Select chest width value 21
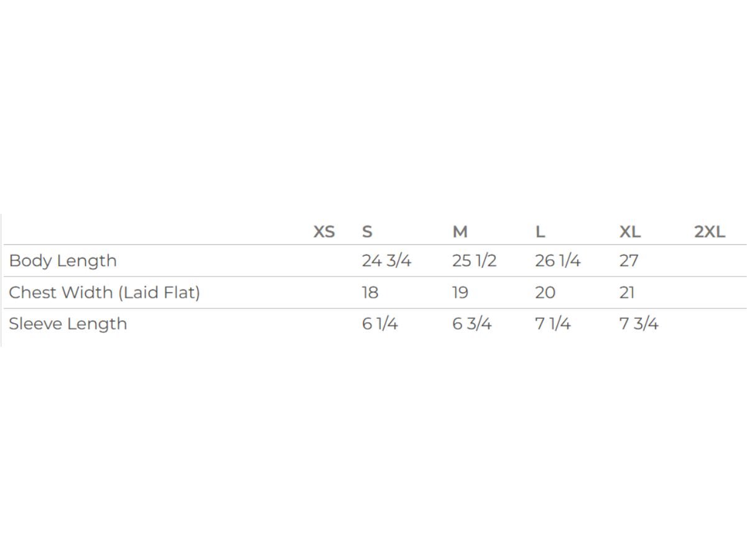 [x=627, y=292]
